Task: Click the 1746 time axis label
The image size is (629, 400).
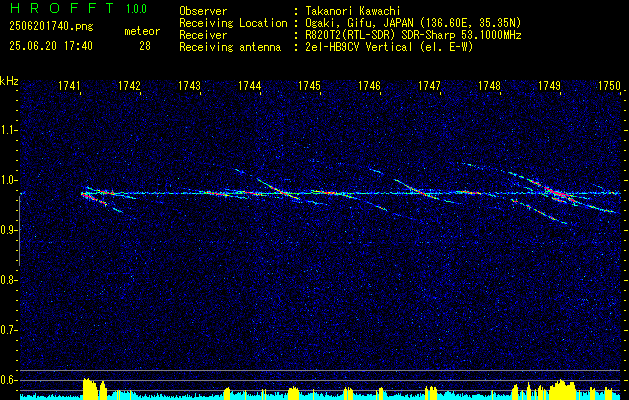Action: (369, 86)
